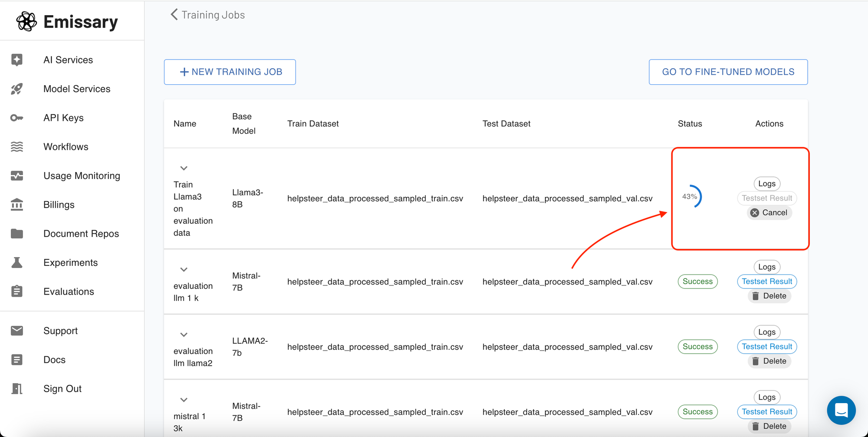View Logs for evaluation llm 1 k

pos(767,267)
